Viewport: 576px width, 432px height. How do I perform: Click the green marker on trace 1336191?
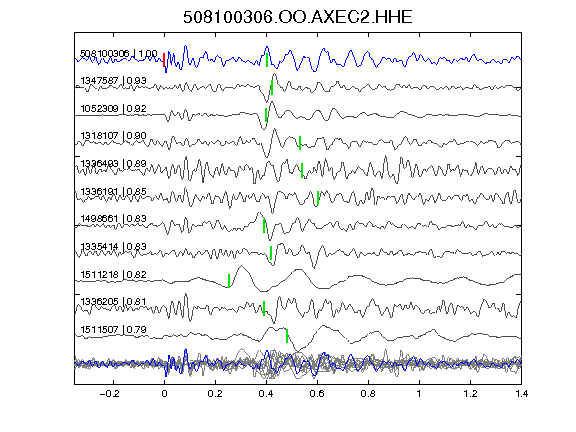(318, 198)
